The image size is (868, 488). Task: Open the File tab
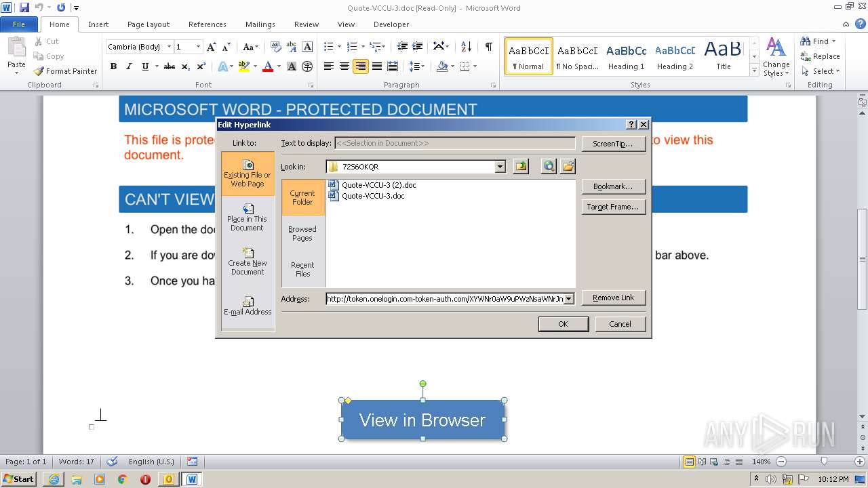[x=19, y=24]
